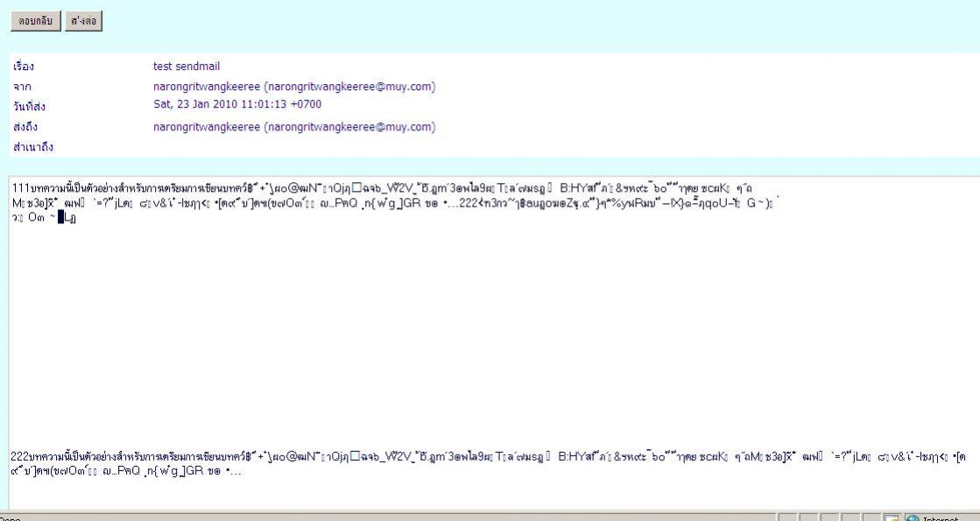Click the ตอบกลับ (Reply) button
Viewport: 980px width, 521px height.
[36, 21]
